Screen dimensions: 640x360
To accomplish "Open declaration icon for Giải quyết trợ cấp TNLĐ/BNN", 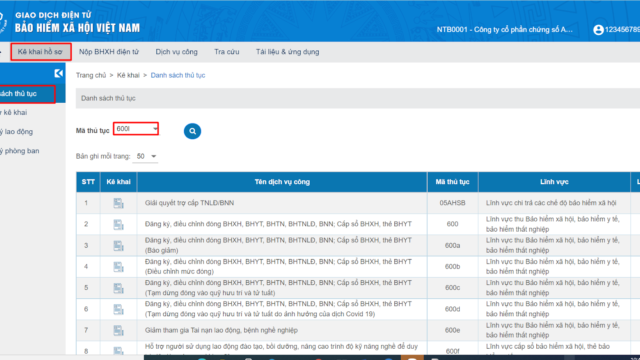I will coord(118,203).
